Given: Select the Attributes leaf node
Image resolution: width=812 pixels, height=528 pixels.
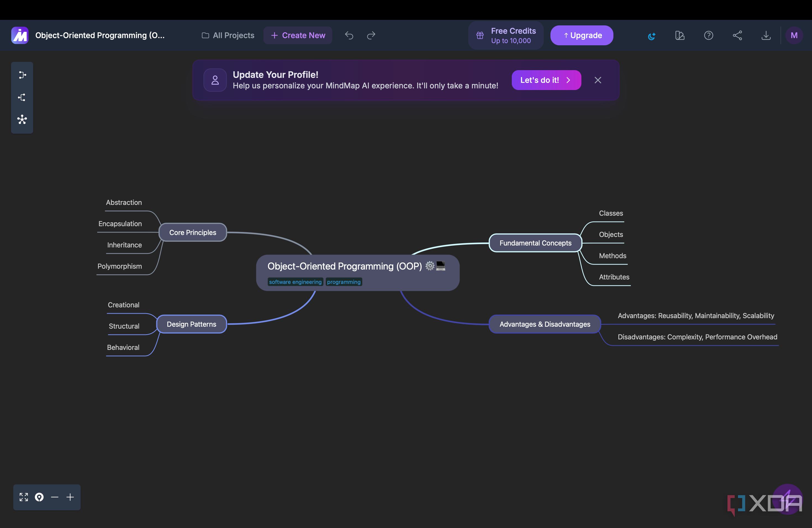Looking at the screenshot, I should coord(614,277).
